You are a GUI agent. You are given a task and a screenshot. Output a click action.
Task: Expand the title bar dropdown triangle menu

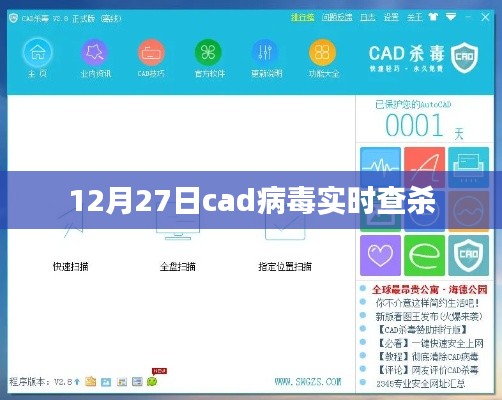pyautogui.click(x=451, y=17)
